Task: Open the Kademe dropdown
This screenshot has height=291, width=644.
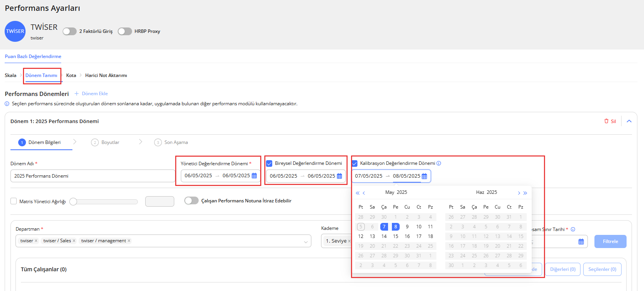Action: (336, 241)
